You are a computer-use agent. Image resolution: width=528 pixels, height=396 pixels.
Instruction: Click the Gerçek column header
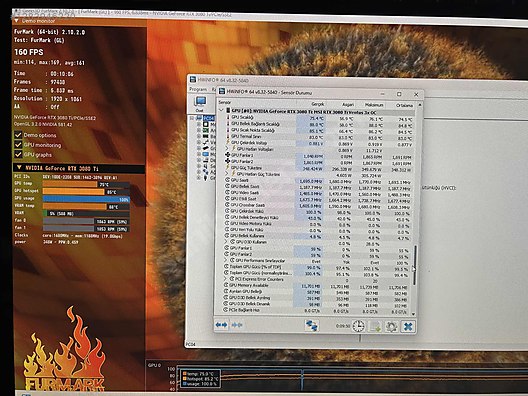click(x=317, y=104)
